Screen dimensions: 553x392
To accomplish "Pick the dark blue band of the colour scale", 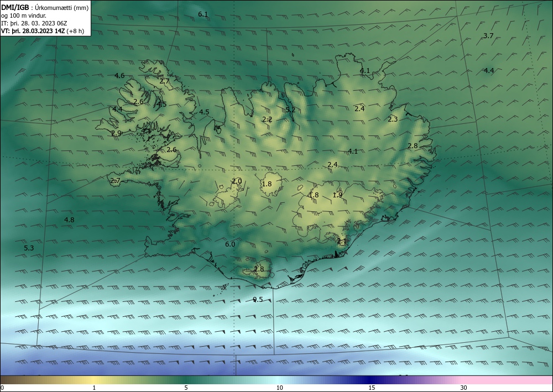I will pyautogui.click(x=371, y=380).
